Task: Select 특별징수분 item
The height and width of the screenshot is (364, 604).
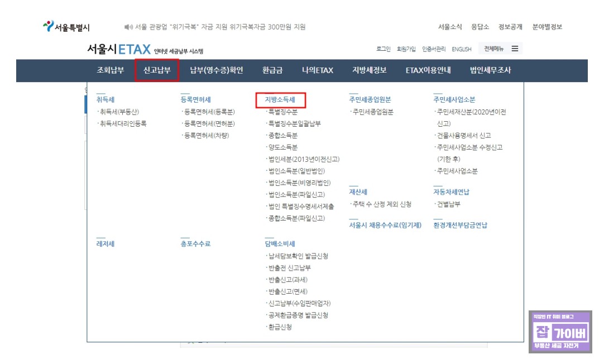Action: (282, 112)
